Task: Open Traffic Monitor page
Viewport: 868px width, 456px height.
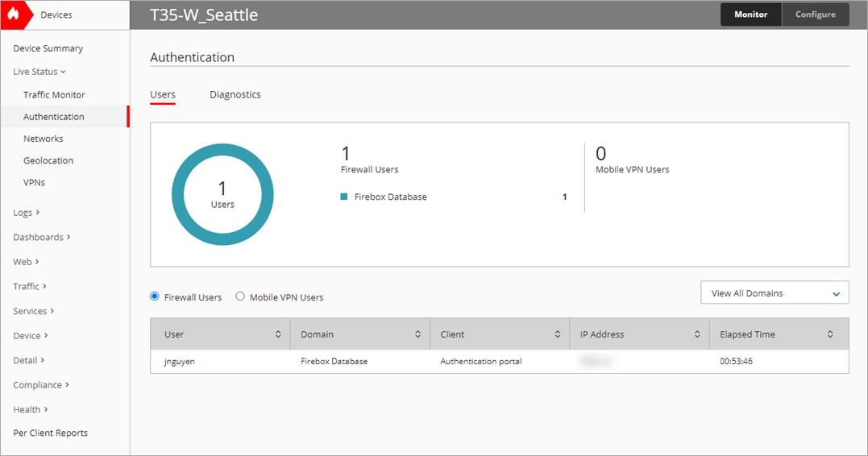Action: click(54, 94)
